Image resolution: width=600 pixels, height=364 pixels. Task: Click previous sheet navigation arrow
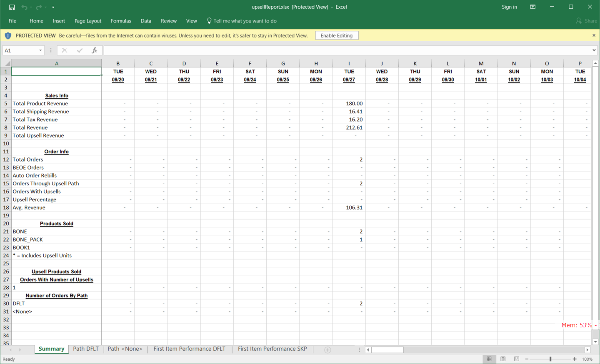pos(10,350)
